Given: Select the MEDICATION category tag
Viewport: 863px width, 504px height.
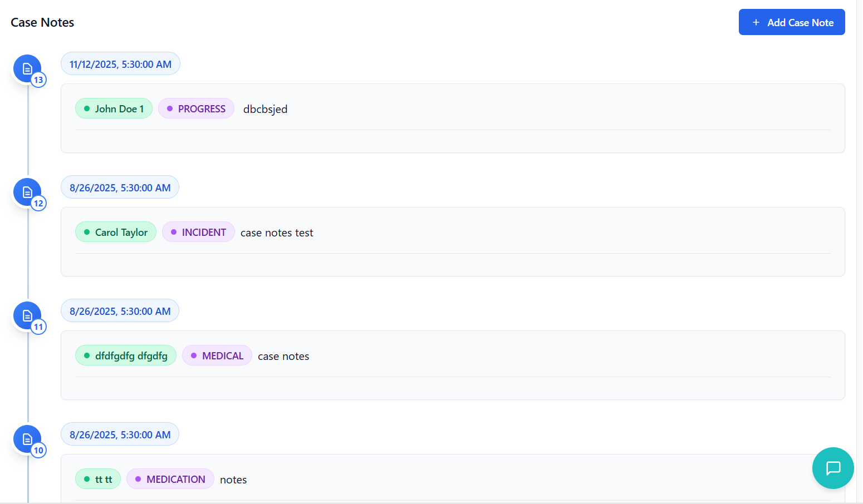Looking at the screenshot, I should tap(170, 480).
